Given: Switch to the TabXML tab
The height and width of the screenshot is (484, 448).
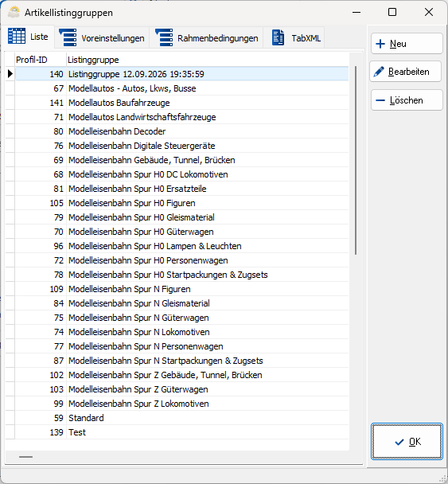Looking at the screenshot, I should coord(294,37).
